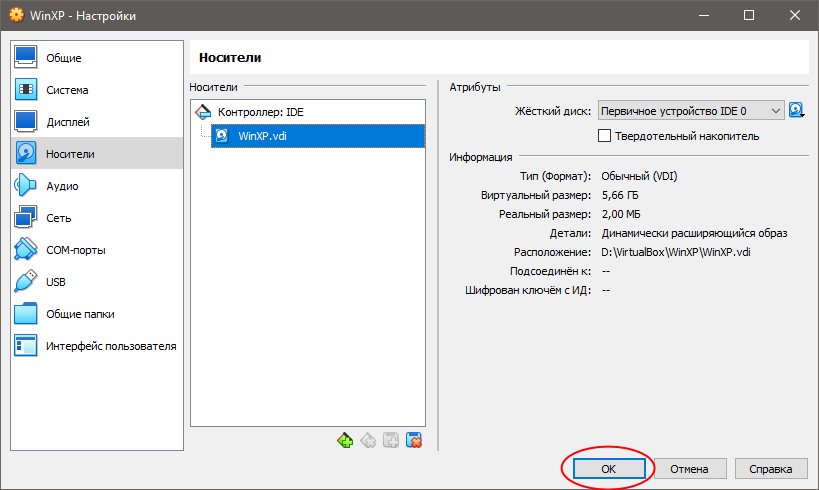Open the Жёсткий диск port dropdown
The image size is (819, 490).
[691, 111]
